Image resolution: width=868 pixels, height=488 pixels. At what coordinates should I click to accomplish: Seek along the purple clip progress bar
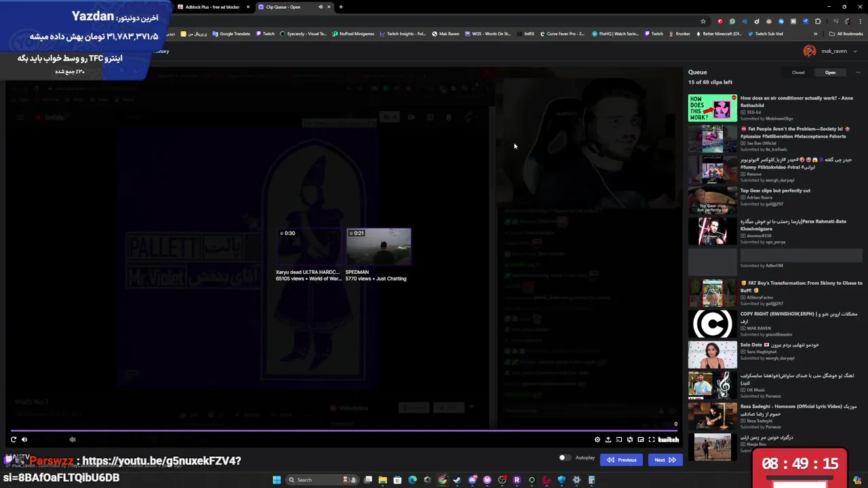coord(344,430)
